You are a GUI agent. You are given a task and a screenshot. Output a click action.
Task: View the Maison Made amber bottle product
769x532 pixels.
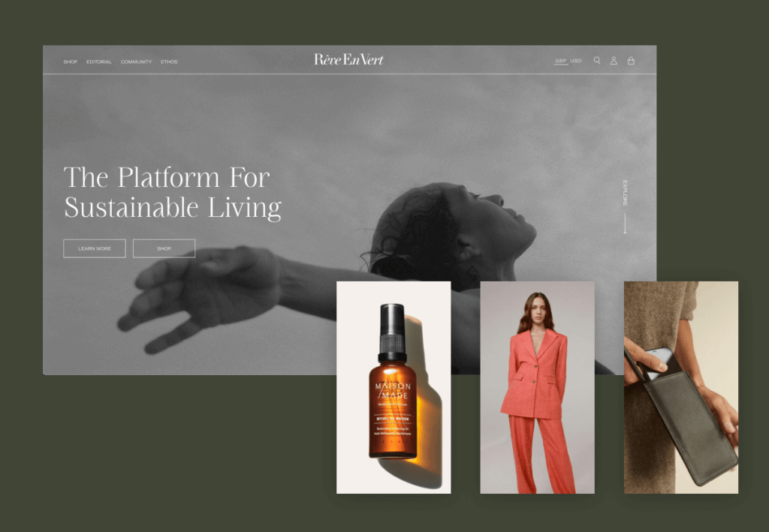click(393, 387)
